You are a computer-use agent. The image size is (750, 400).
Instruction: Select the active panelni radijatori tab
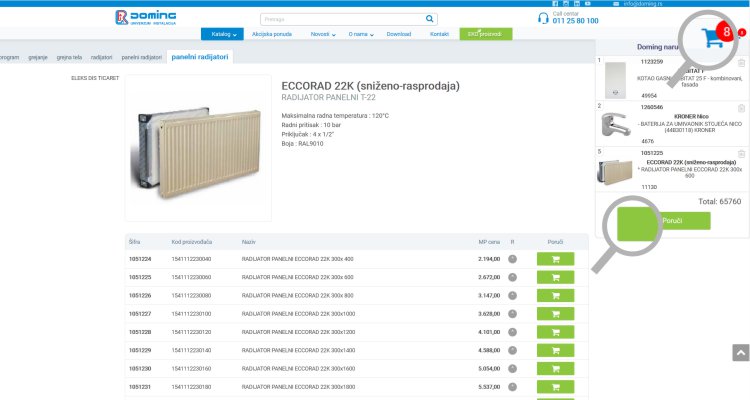click(x=200, y=56)
